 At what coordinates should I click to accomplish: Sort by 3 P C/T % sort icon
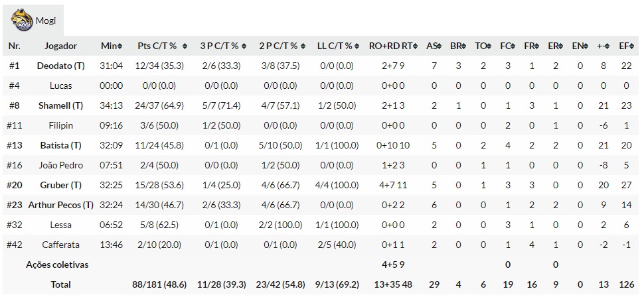[x=244, y=46]
